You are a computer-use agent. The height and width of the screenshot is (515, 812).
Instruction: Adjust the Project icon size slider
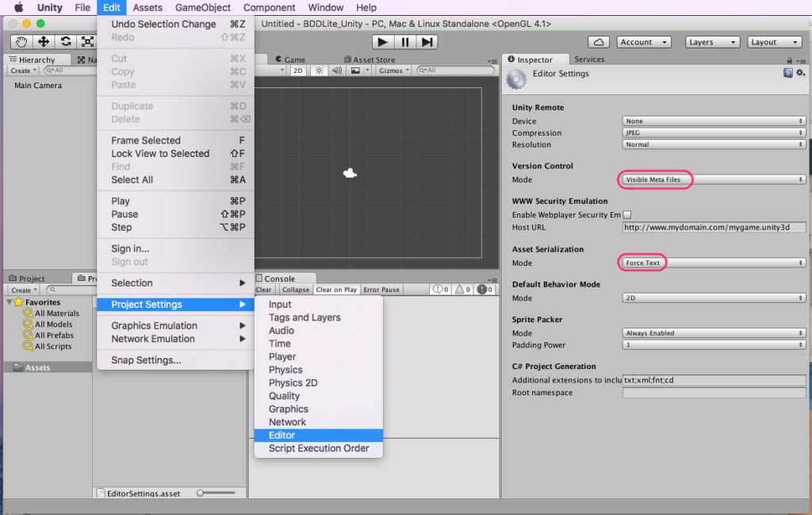pos(216,494)
